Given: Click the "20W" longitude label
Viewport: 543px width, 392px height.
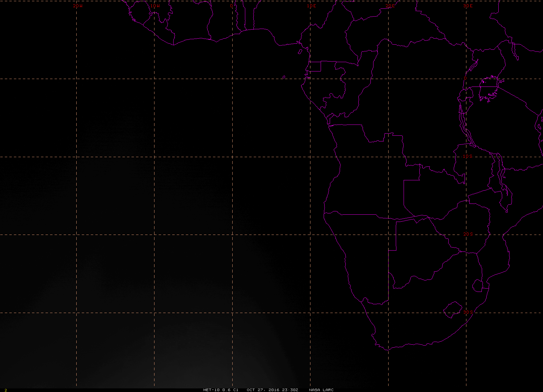Looking at the screenshot, I should [78, 6].
